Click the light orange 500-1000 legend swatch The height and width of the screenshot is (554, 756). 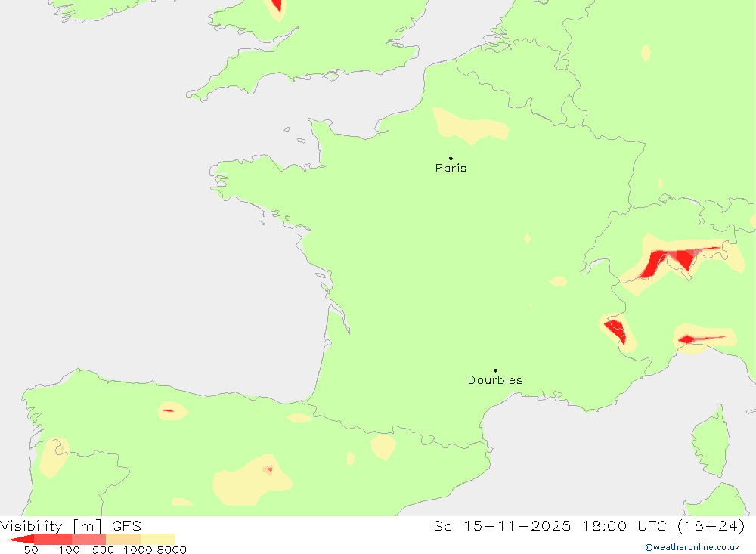[x=123, y=539]
